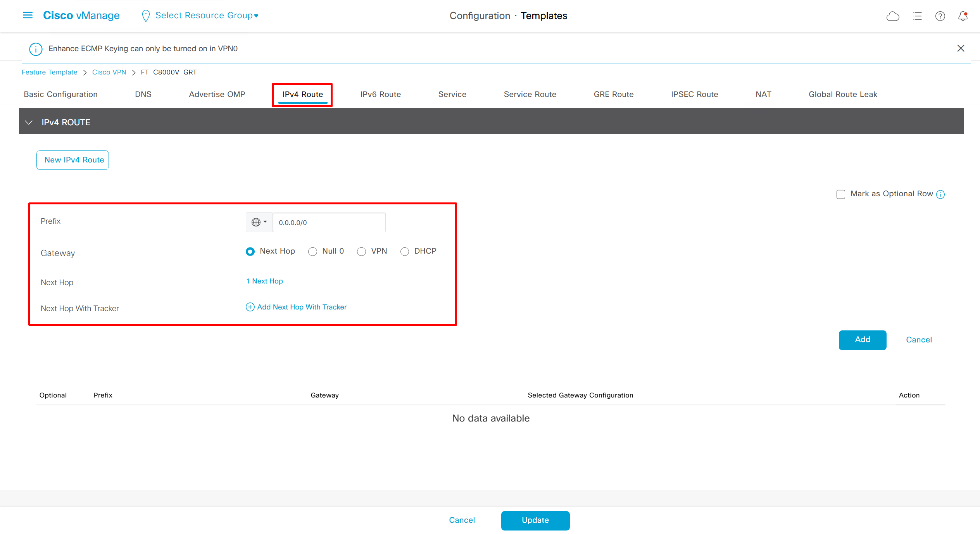Switch to the IPv6 Route tab

[x=380, y=94]
